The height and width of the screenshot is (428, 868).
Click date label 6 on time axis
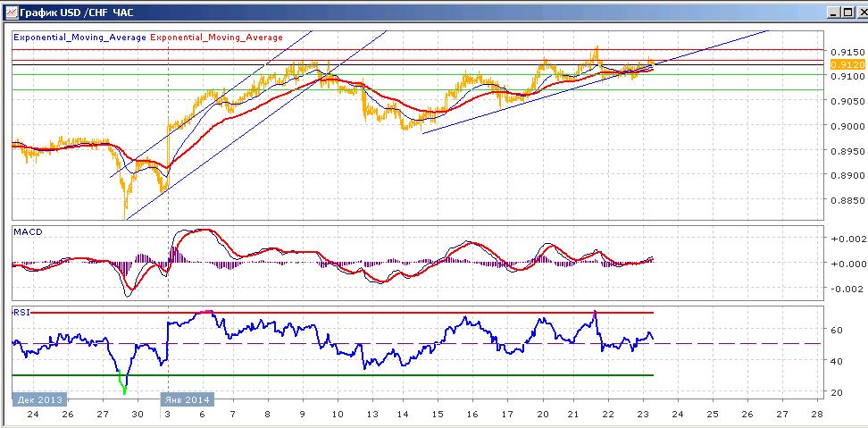coord(203,415)
